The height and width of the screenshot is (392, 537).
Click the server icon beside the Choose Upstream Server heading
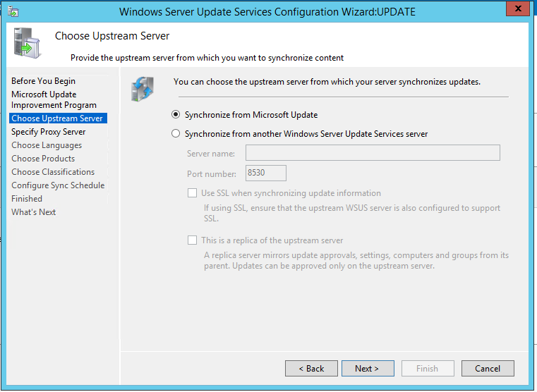(x=27, y=43)
